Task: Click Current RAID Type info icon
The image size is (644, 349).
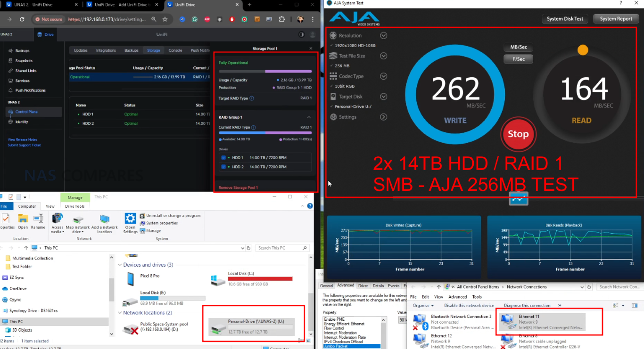Action: point(254,128)
